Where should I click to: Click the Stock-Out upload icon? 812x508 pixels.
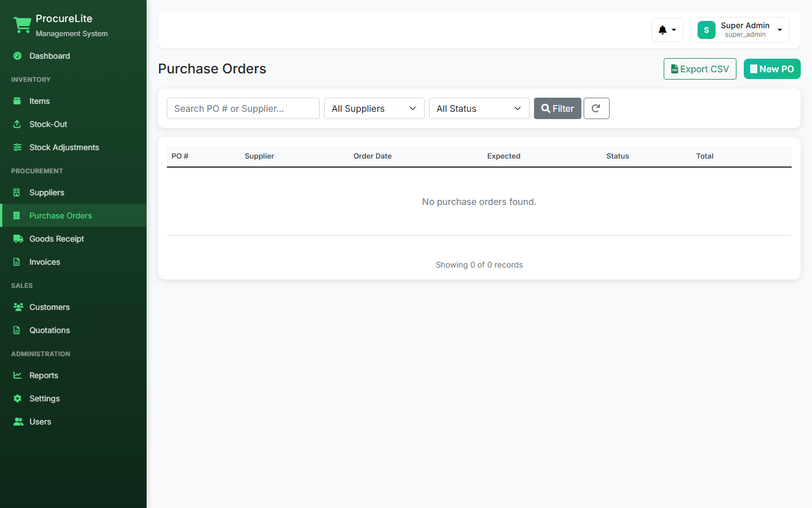point(17,124)
